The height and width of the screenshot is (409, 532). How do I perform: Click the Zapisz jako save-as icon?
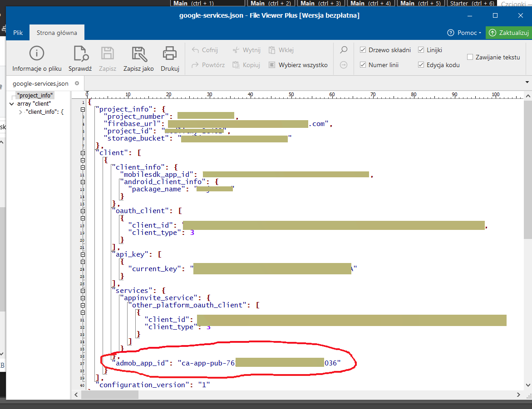coord(138,54)
